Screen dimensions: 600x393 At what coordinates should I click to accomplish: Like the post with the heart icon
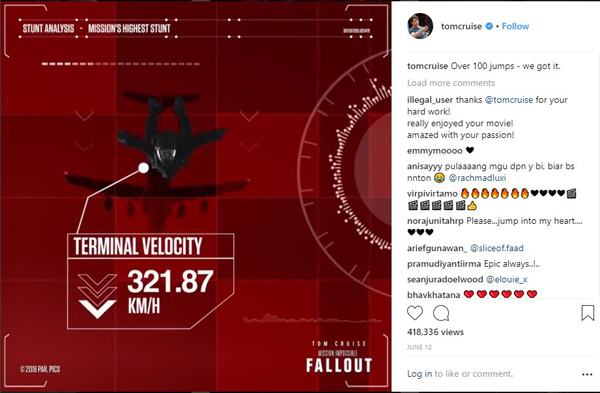tap(415, 313)
